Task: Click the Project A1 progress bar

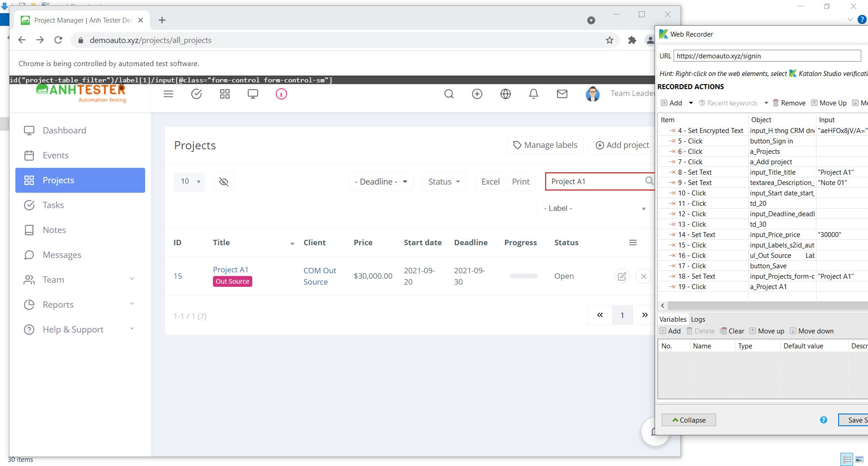Action: [x=524, y=276]
